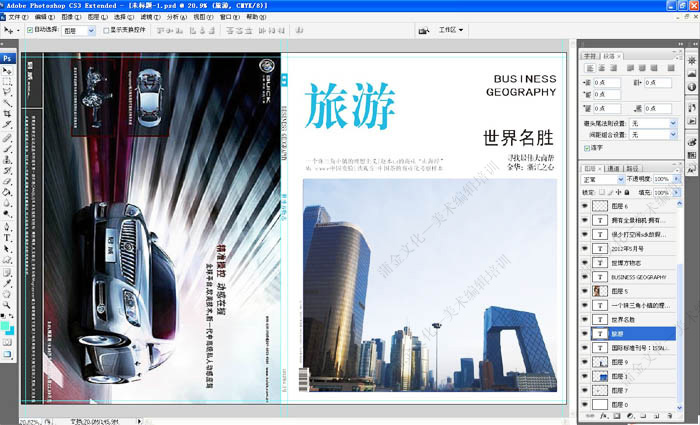Select the Horizontal Type tool
The width and height of the screenshot is (700, 425).
click(x=7, y=238)
